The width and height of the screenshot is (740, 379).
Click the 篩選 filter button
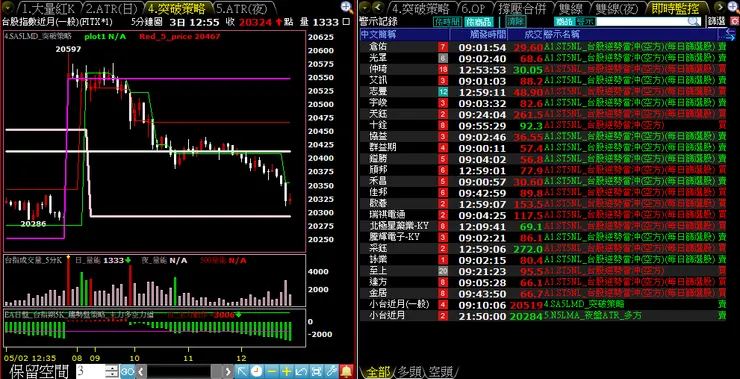click(x=716, y=22)
